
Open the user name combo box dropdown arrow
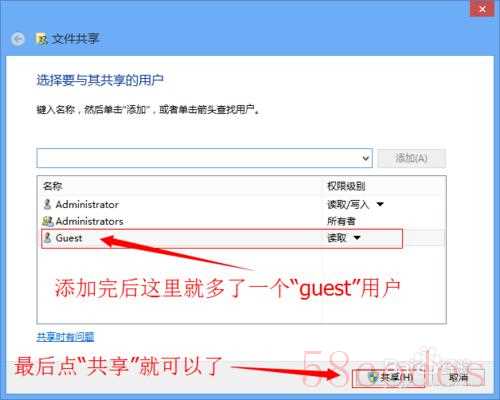tap(366, 158)
